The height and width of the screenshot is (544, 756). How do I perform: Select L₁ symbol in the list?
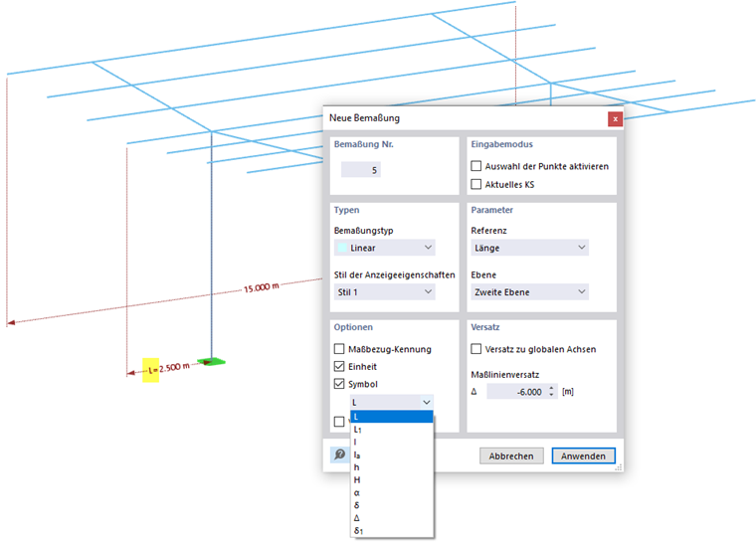(392, 430)
